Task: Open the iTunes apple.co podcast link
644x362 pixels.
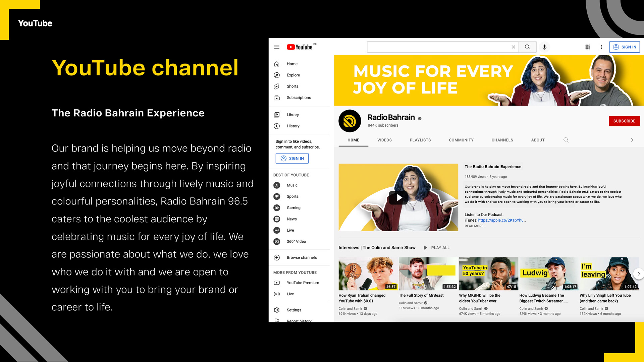Action: click(x=502, y=220)
